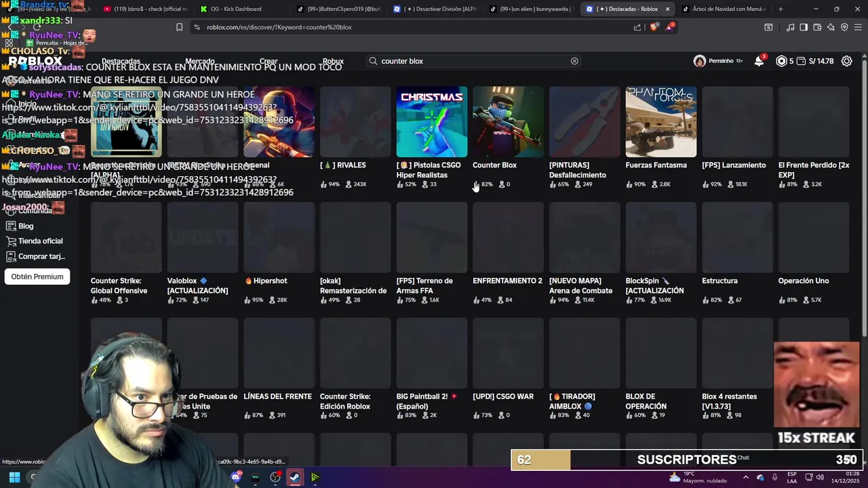Viewport: 868px width, 488px height.
Task: Open the Robux balance icon
Action: click(781, 61)
